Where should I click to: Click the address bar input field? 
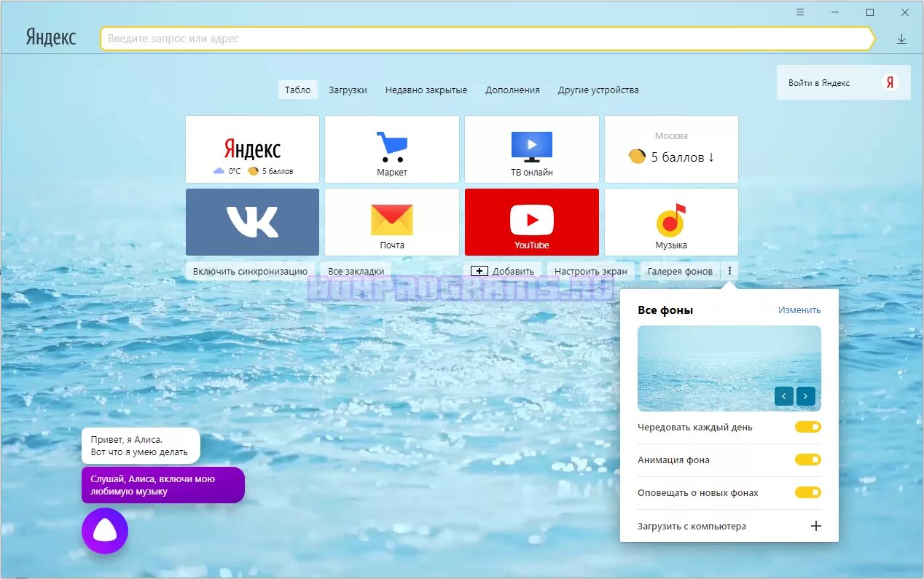tap(487, 39)
